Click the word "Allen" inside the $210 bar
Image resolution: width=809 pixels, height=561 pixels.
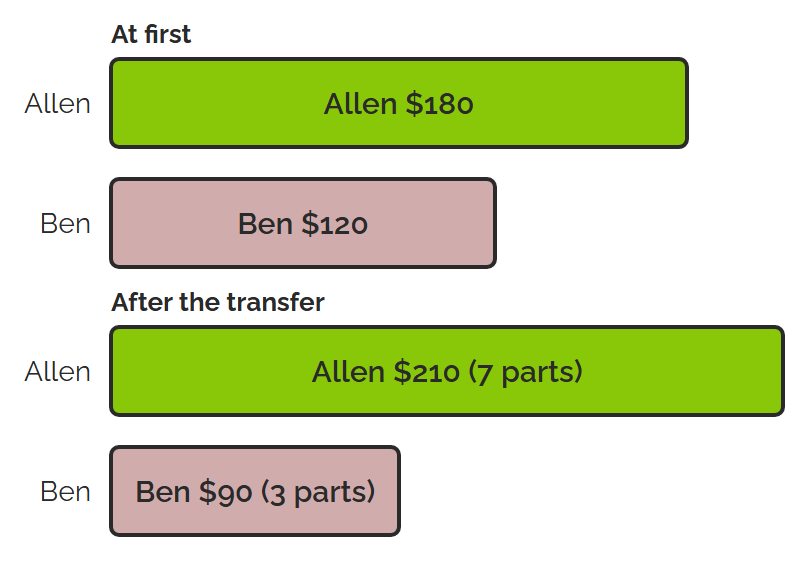coord(348,372)
